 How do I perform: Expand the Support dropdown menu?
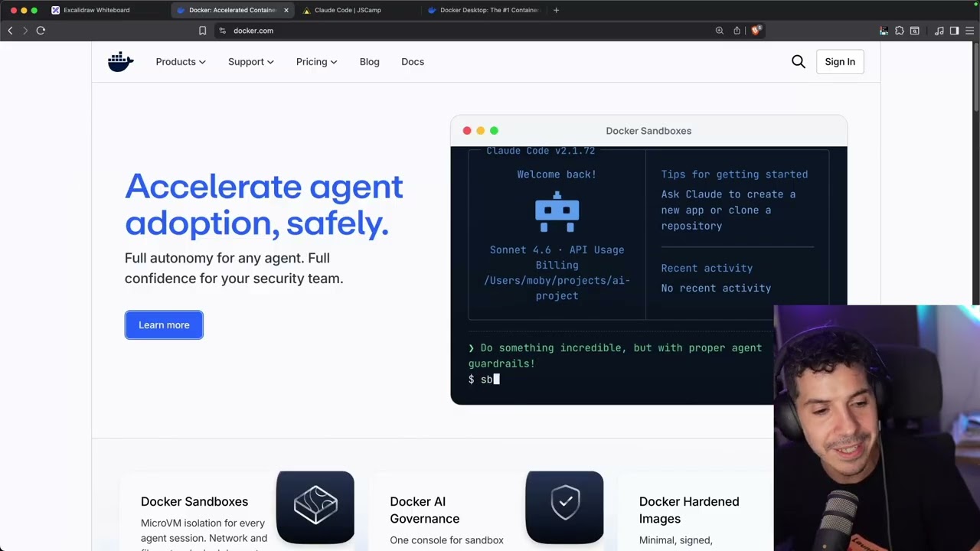251,62
